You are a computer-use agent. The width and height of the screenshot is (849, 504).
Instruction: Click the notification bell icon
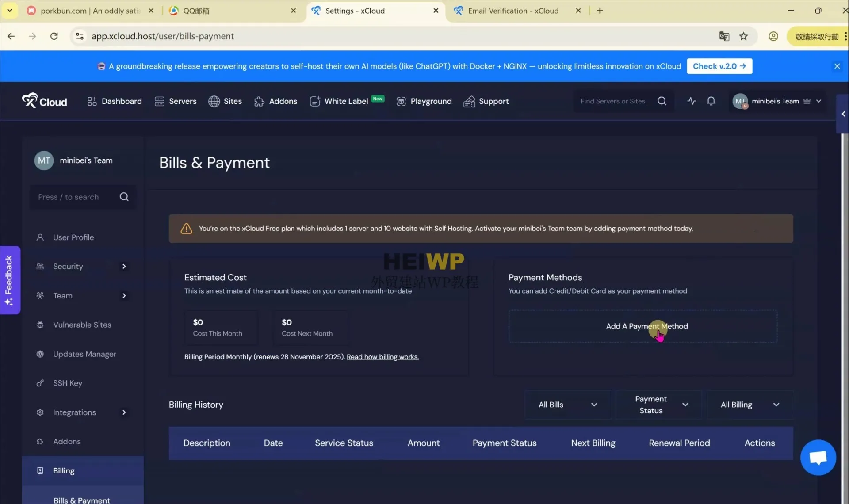coord(711,101)
